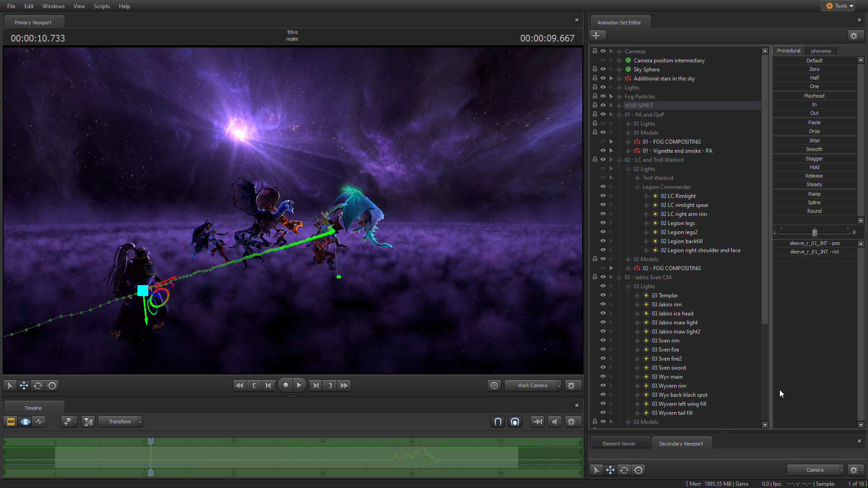Image resolution: width=868 pixels, height=488 pixels.
Task: Open the Tools dropdown at top right
Action: (x=839, y=6)
